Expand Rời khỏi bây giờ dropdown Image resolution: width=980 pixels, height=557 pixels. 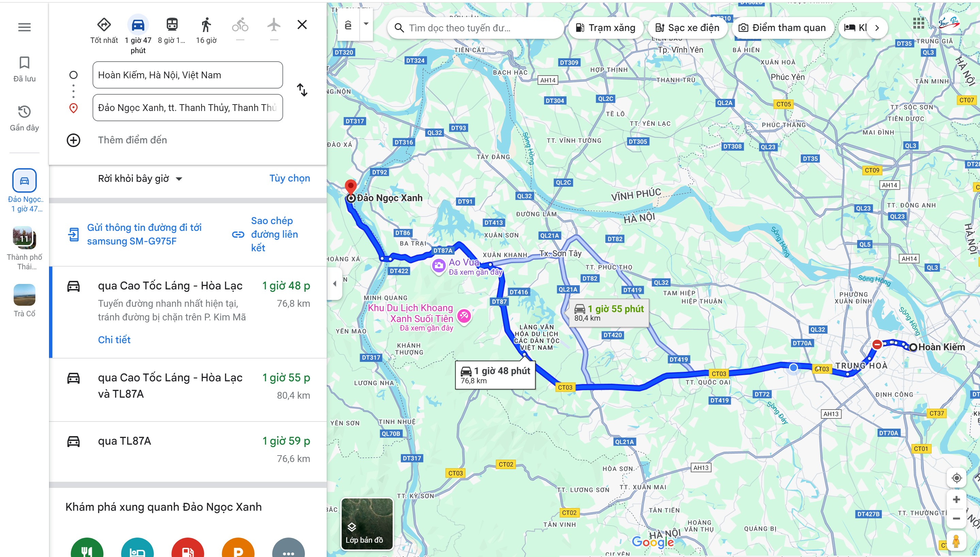point(140,179)
